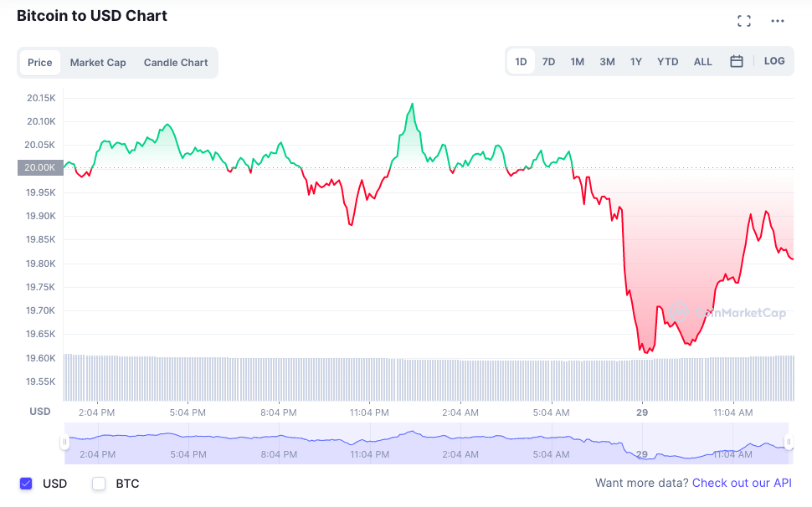Image resolution: width=812 pixels, height=507 pixels.
Task: Click the 20.00K current price label
Action: coord(40,167)
